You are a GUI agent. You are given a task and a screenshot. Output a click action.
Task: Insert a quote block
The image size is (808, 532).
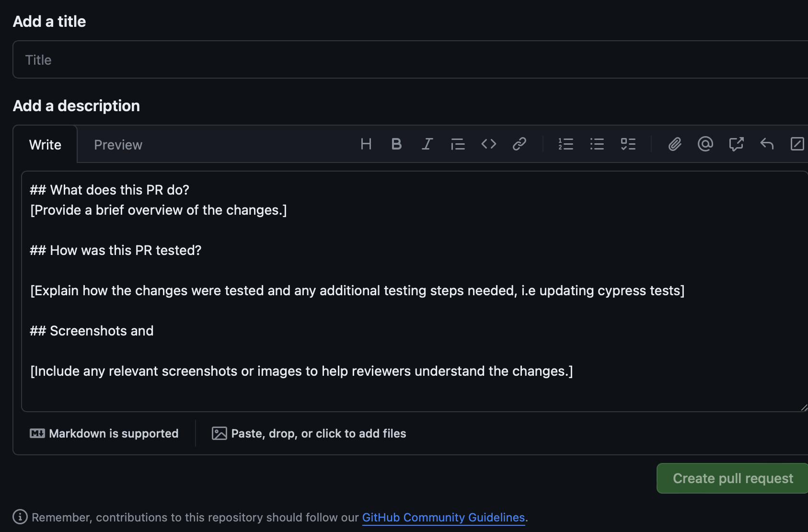[458, 144]
